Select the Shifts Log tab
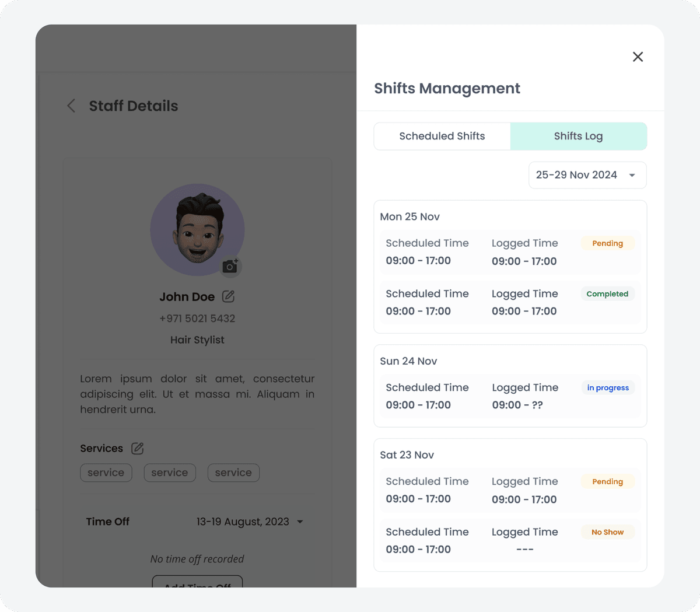The width and height of the screenshot is (700, 612). 578,136
